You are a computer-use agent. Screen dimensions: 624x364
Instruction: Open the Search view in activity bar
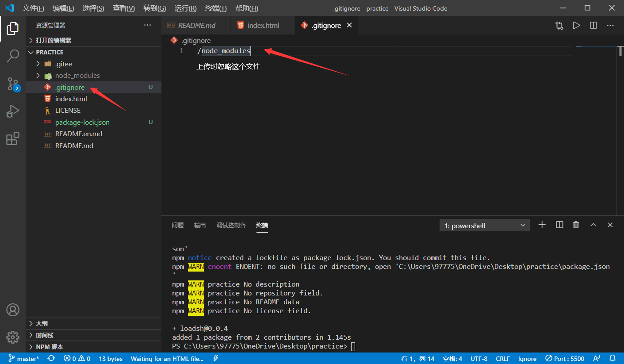(13, 56)
